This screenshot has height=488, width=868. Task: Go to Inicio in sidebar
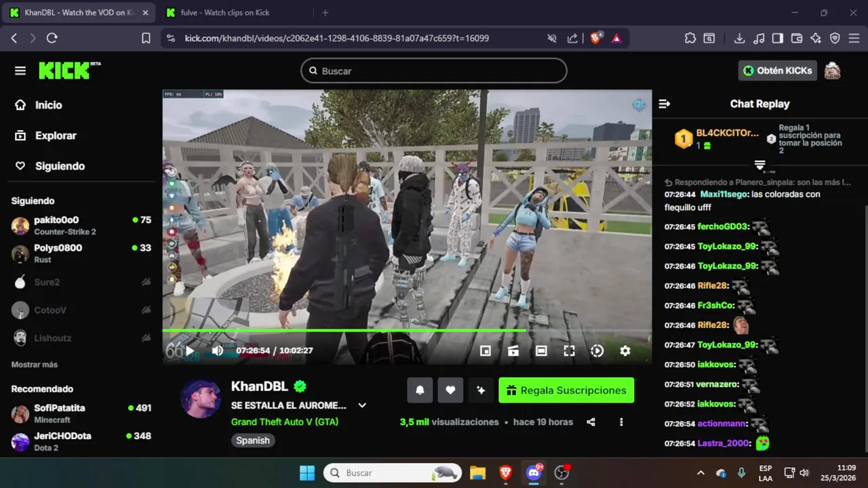tap(39, 105)
